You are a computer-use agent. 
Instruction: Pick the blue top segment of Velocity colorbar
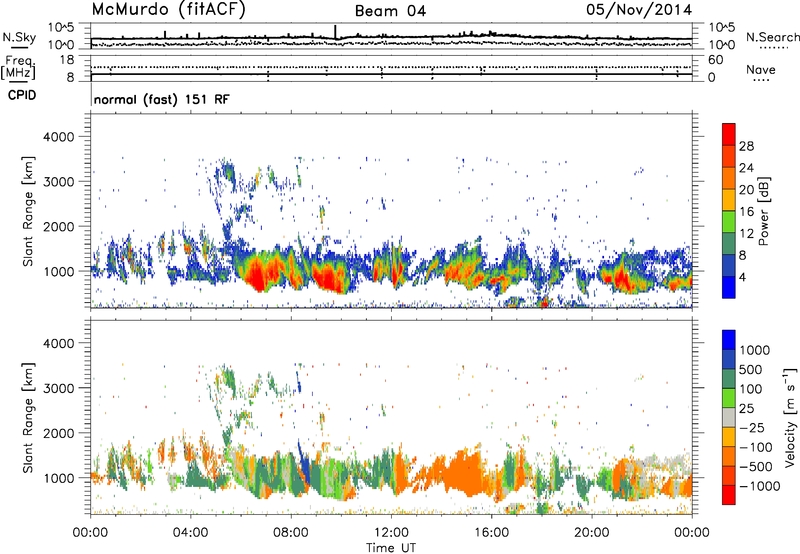coord(729,340)
